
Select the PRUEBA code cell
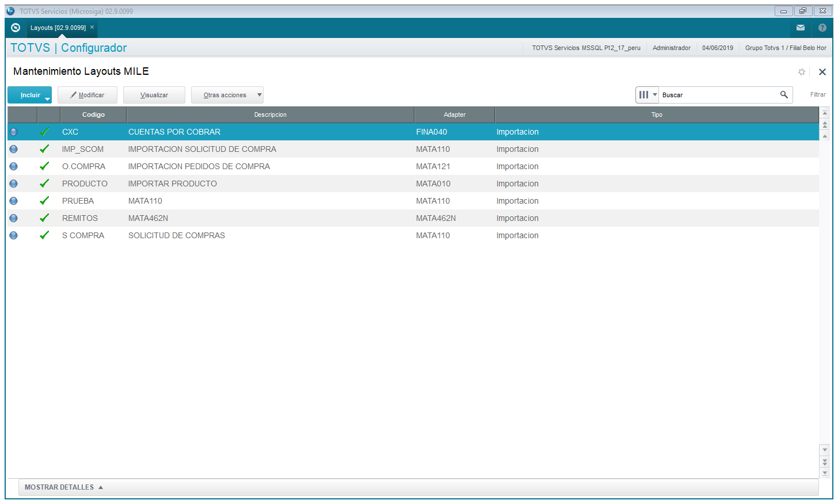click(78, 201)
